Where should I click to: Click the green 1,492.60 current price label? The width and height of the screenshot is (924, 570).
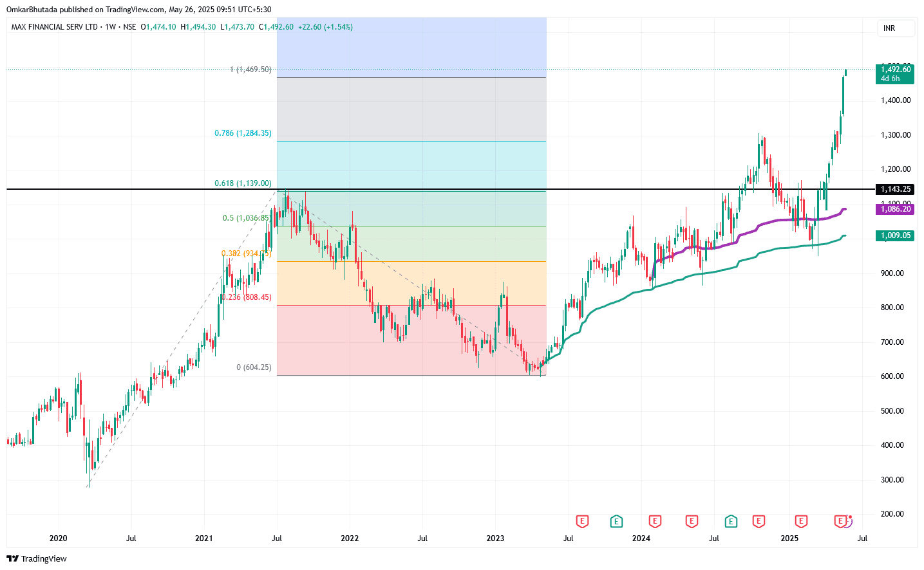(x=896, y=73)
